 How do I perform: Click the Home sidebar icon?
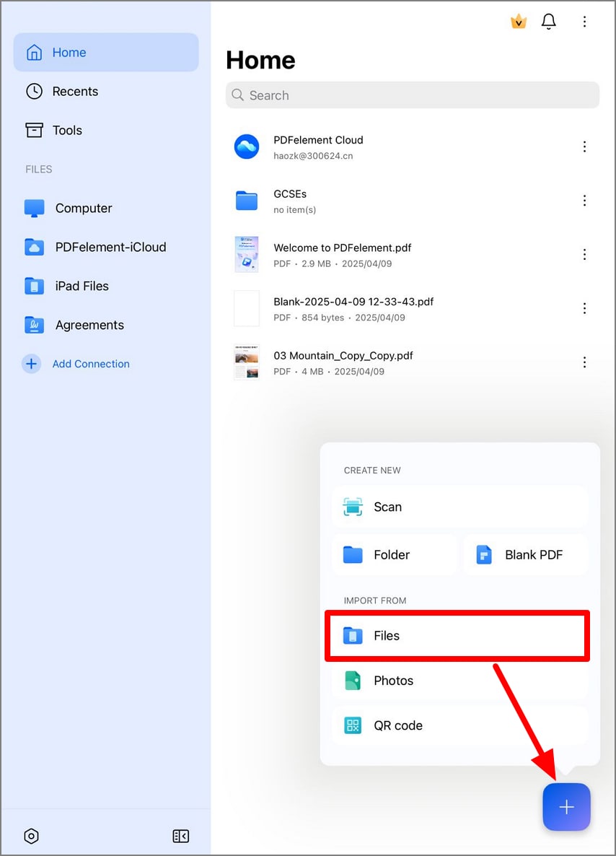click(35, 53)
